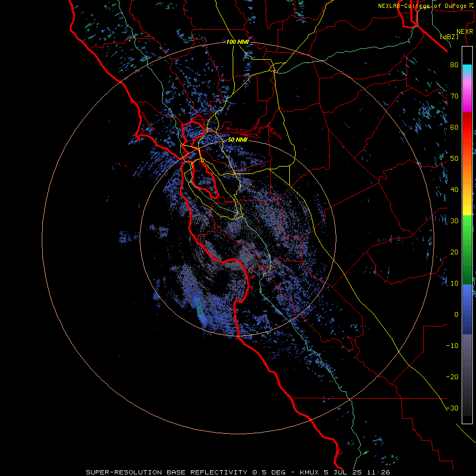
Task: Click the 50 value on the dBZ scale
Action: tap(454, 159)
